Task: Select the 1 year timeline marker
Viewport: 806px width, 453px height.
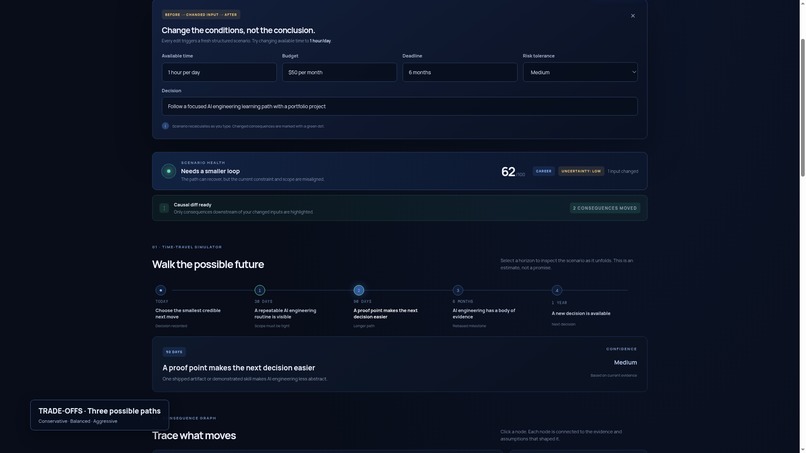Action: [557, 291]
